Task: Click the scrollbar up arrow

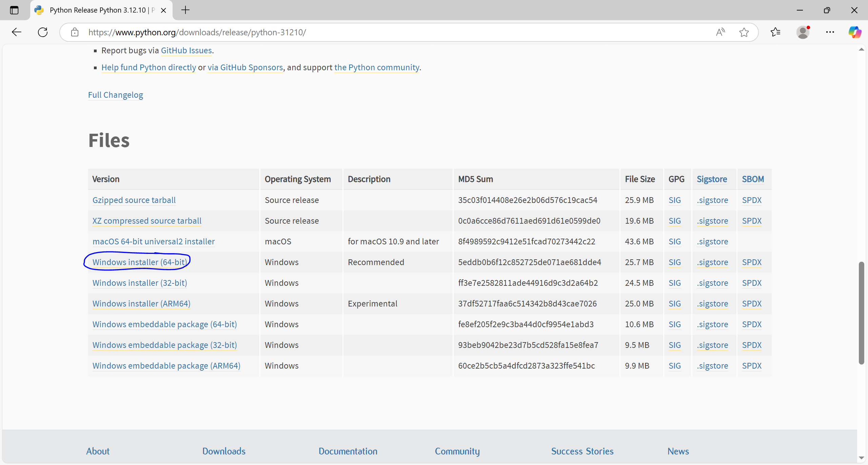Action: [862, 50]
